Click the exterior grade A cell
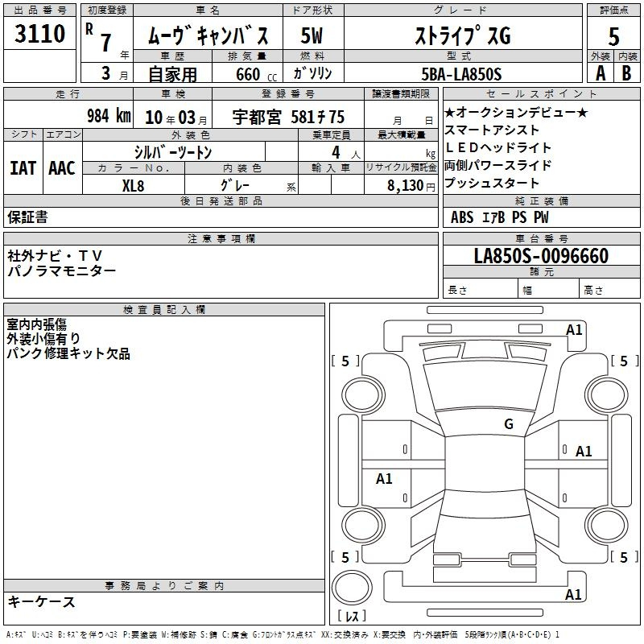Viewport: 644px width, 644px height. pyautogui.click(x=600, y=73)
